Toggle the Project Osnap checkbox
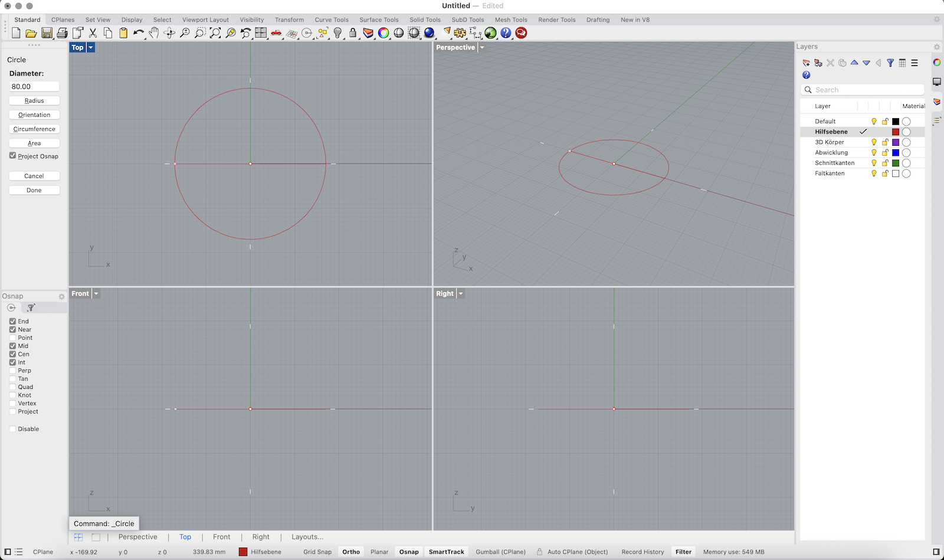 [x=12, y=156]
